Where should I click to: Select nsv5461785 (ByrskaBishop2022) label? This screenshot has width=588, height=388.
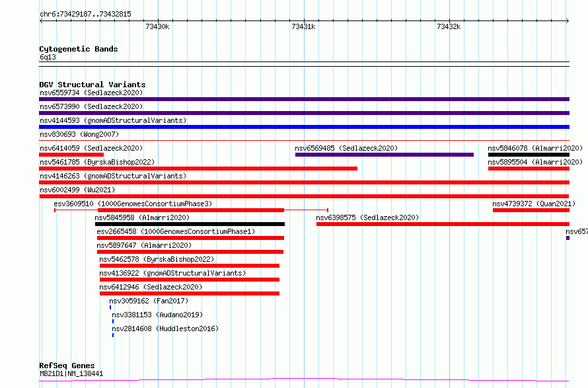click(x=97, y=162)
